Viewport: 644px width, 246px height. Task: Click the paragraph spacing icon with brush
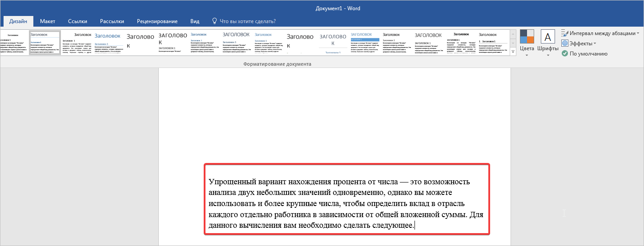point(565,33)
